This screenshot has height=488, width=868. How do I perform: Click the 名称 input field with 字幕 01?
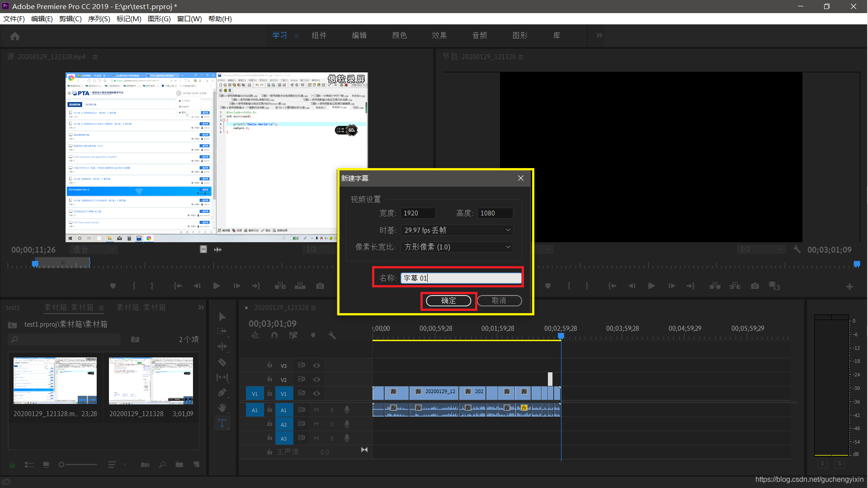pos(461,278)
